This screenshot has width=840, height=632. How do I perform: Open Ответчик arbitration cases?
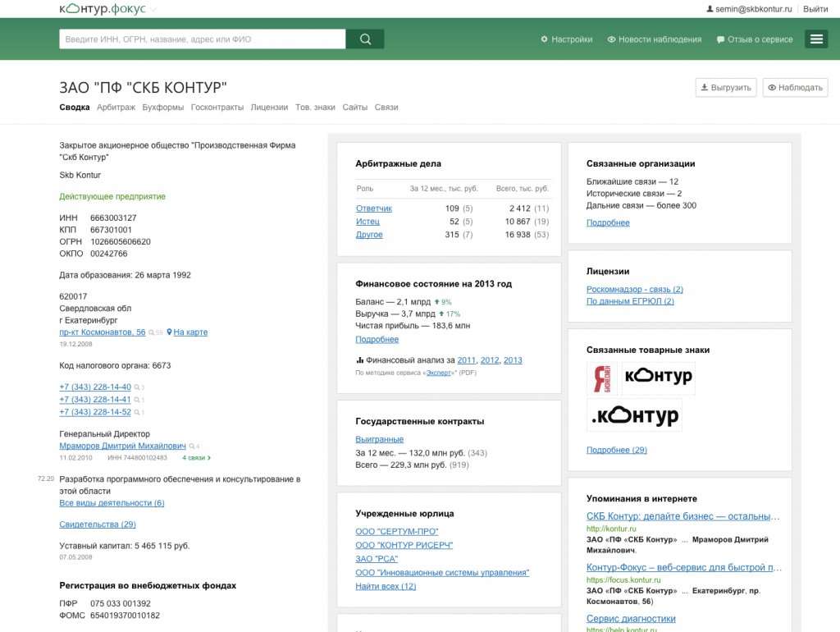tap(374, 208)
